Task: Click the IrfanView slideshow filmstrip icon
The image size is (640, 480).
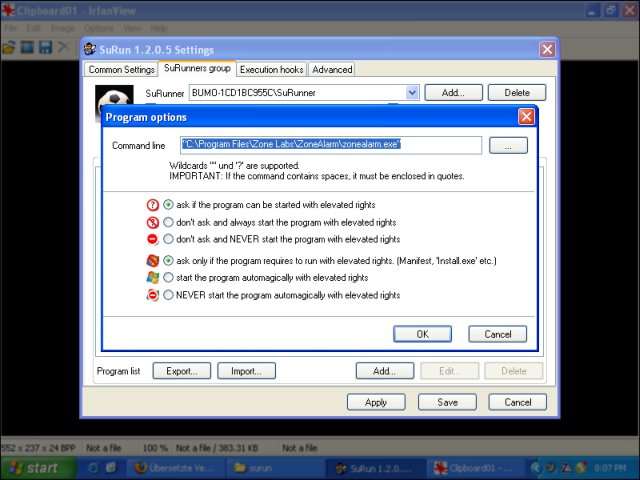Action: point(27,47)
